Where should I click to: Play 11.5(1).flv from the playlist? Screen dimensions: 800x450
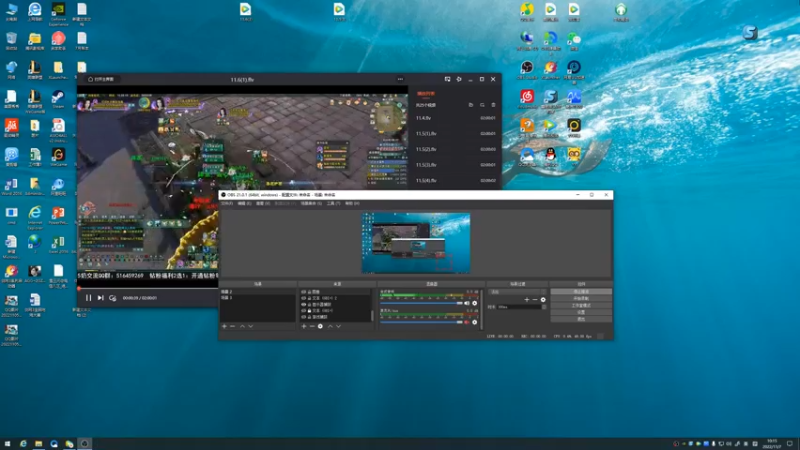click(x=455, y=134)
